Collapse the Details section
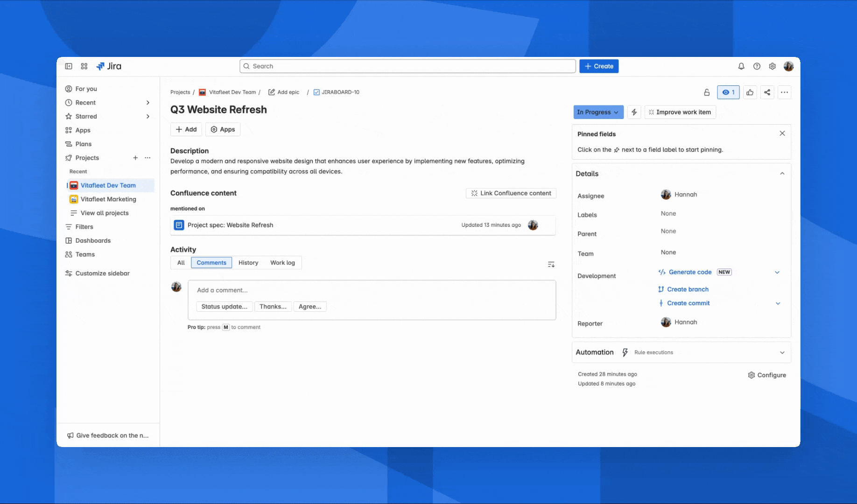Screen dimensions: 857x504 (782, 174)
